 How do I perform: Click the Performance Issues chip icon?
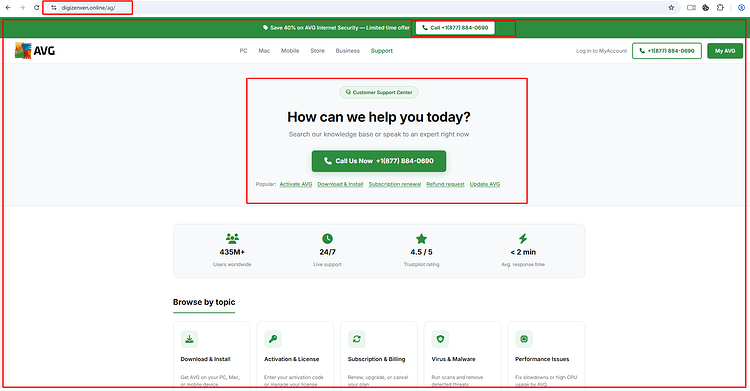tap(524, 339)
